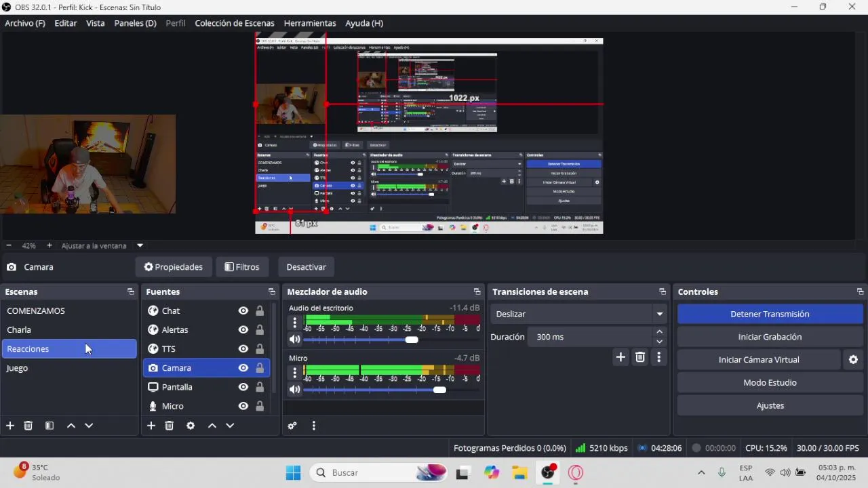Open Deslizar transition dropdown

[578, 314]
